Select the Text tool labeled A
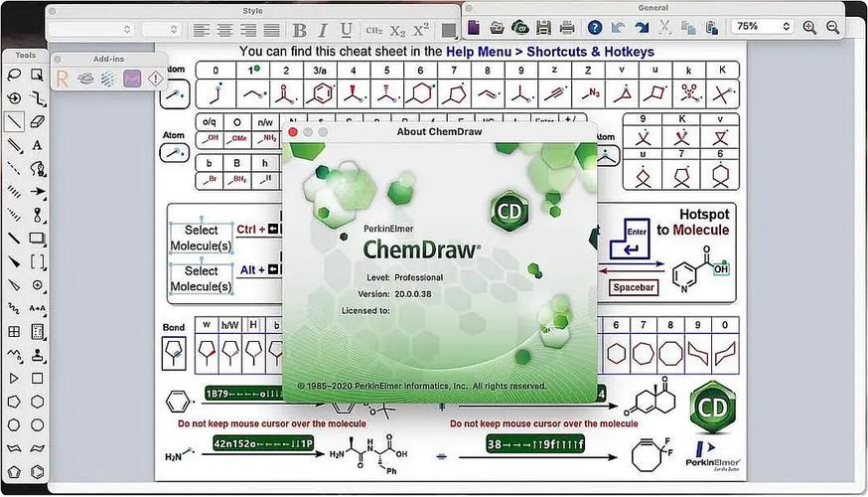868x497 pixels. pyautogui.click(x=37, y=145)
